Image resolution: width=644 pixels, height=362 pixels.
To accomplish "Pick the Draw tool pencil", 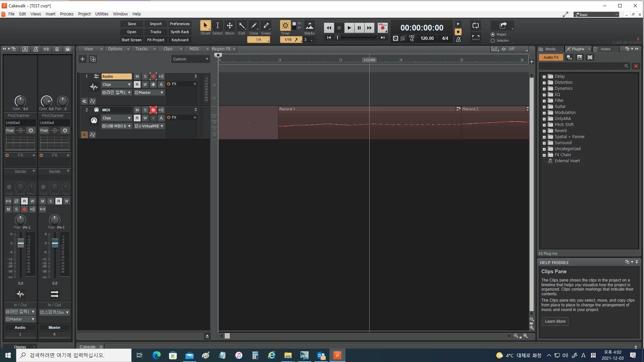I will pos(254,26).
